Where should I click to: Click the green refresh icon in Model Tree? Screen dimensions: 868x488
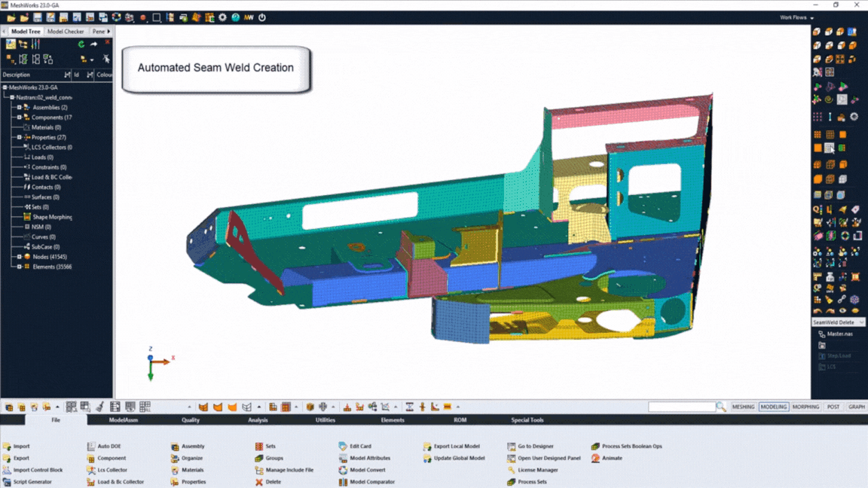coord(81,44)
